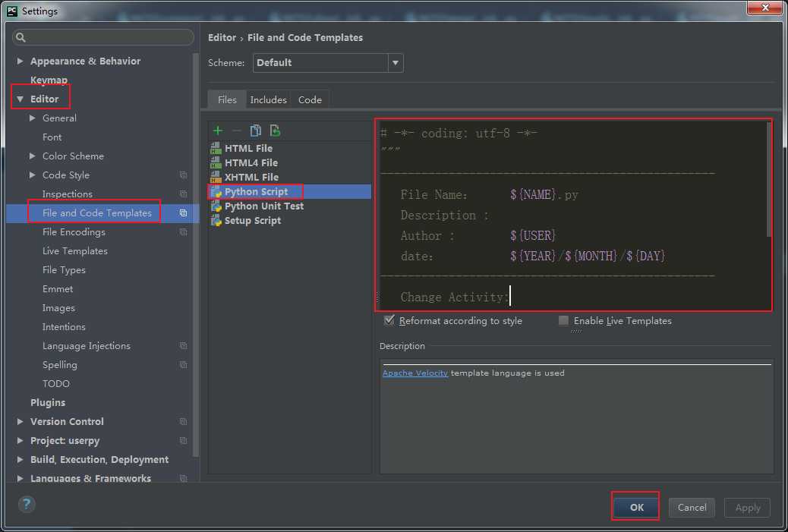Click project-level icon beside Spelling

click(184, 365)
